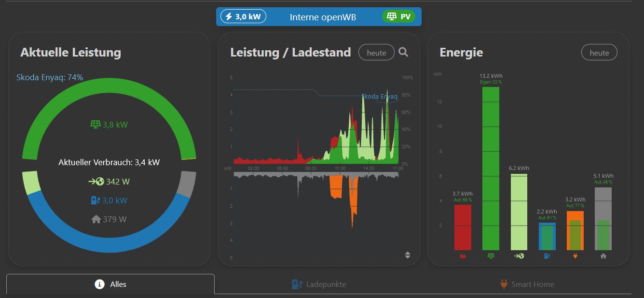Viewport: 644px width, 298px height.
Task: Click the 379 W house consumption value
Action: 115,219
